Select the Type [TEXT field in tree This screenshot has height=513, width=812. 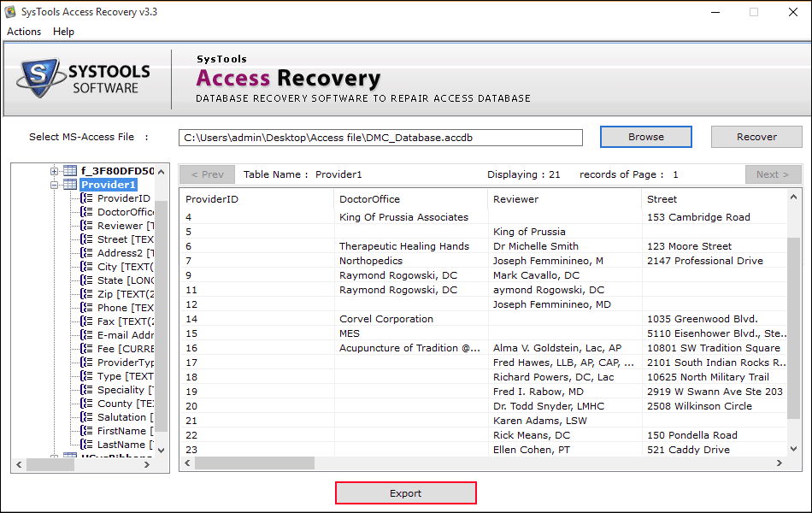coord(125,375)
